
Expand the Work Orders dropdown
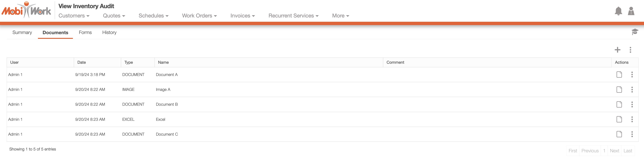pyautogui.click(x=199, y=16)
